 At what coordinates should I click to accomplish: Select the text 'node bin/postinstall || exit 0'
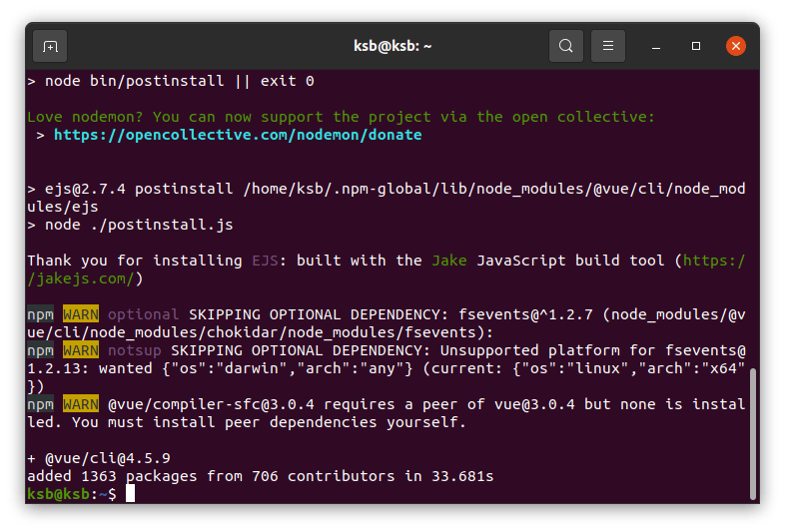pos(180,81)
